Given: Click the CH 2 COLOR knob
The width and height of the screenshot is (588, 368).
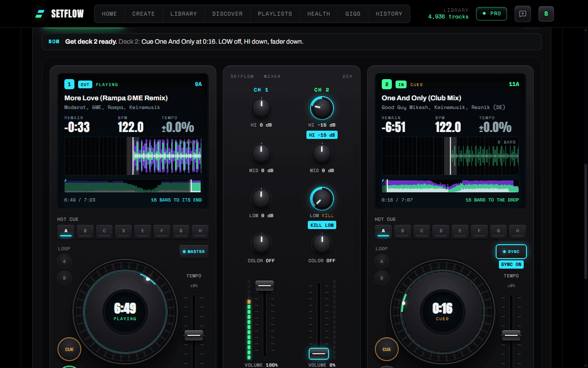Looking at the screenshot, I should (x=322, y=244).
